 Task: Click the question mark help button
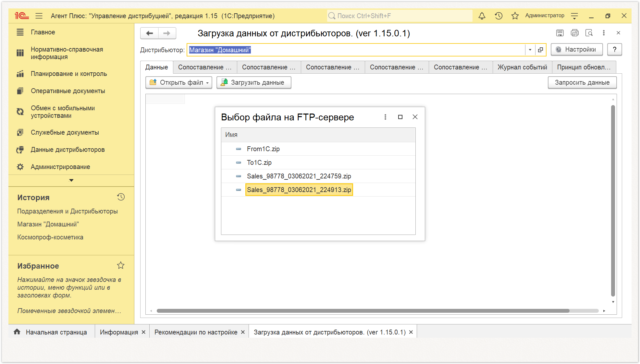point(614,49)
